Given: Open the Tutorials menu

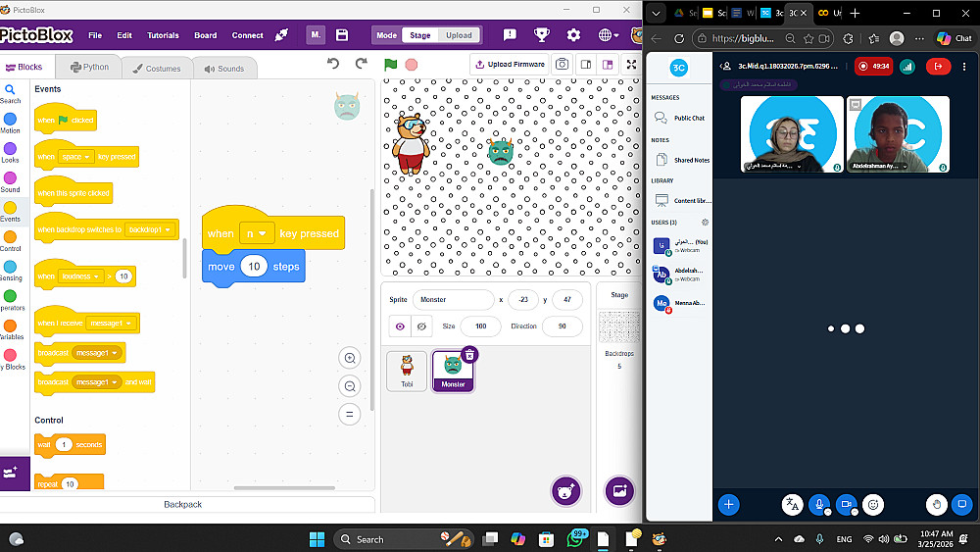Looking at the screenshot, I should click(163, 35).
